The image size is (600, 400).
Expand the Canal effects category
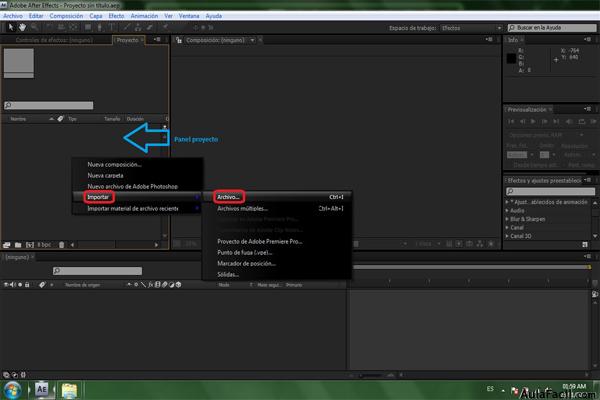click(507, 227)
